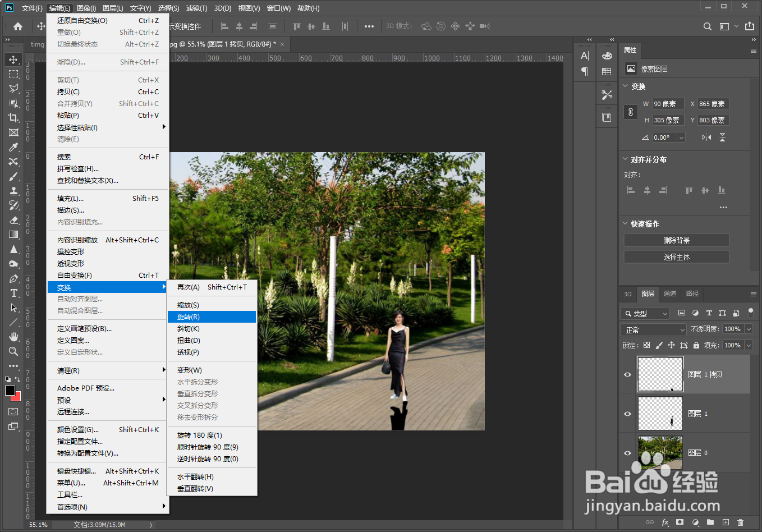
Task: Choose 旋转 180 度(1) option
Action: [212, 435]
